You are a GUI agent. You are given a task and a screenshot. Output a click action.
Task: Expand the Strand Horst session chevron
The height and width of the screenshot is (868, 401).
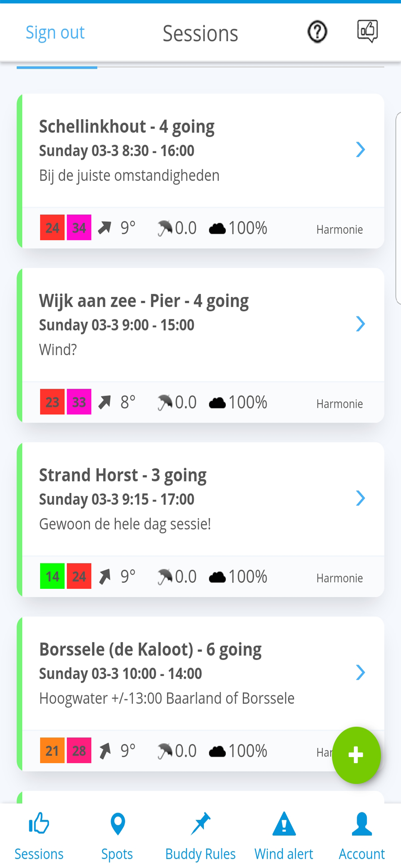360,498
